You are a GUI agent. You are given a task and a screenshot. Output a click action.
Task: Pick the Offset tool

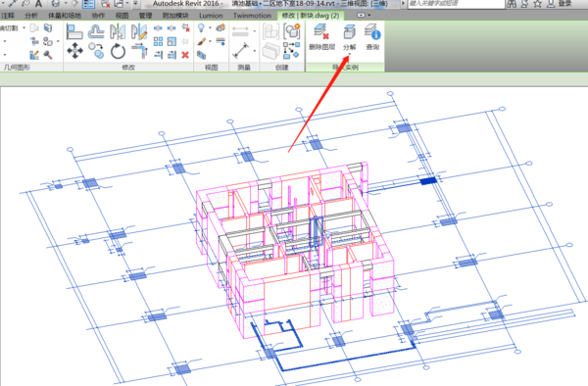pos(96,31)
